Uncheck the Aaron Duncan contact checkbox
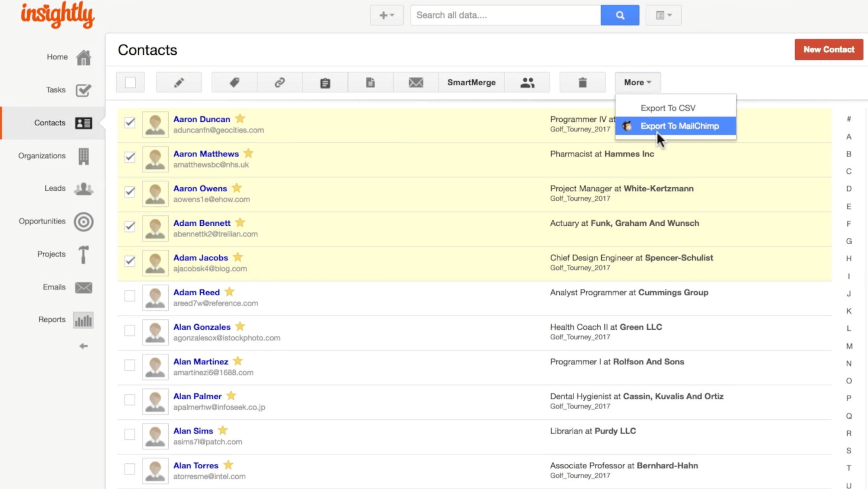Screen dimensions: 868x489 click(x=130, y=123)
